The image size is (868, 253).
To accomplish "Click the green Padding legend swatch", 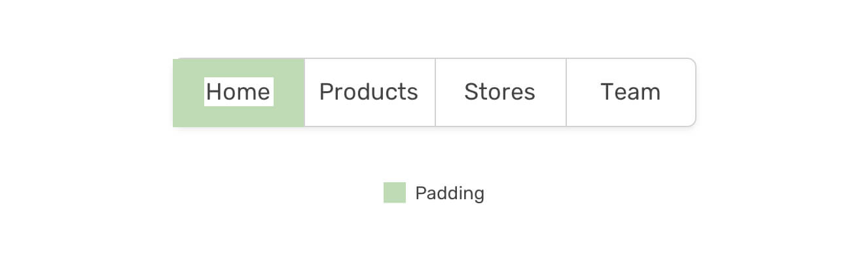I will 395,193.
